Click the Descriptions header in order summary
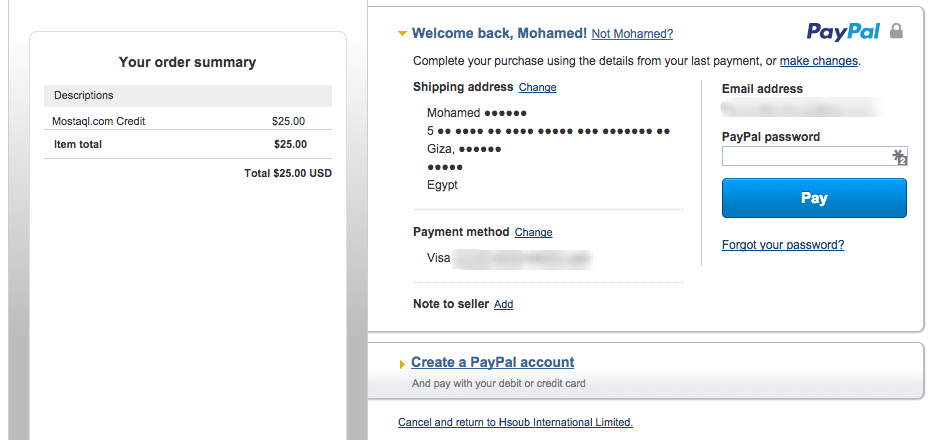The height and width of the screenshot is (440, 932). [84, 96]
